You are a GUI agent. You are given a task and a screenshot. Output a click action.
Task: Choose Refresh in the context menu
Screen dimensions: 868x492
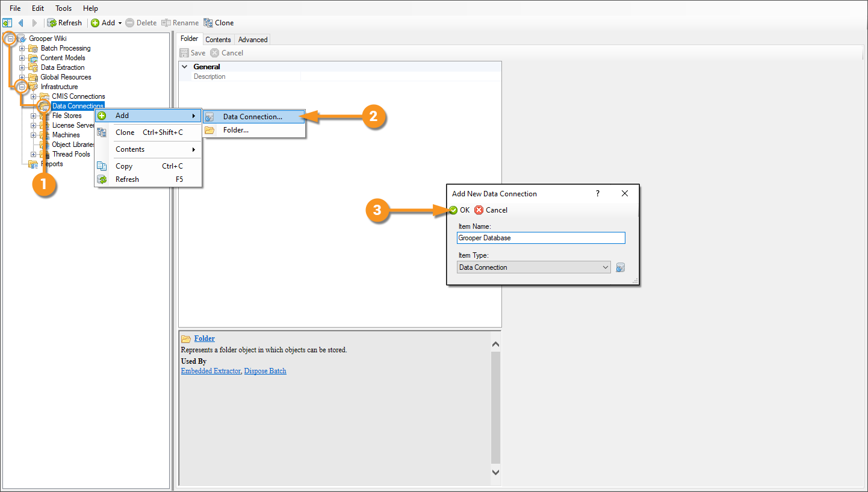148,179
